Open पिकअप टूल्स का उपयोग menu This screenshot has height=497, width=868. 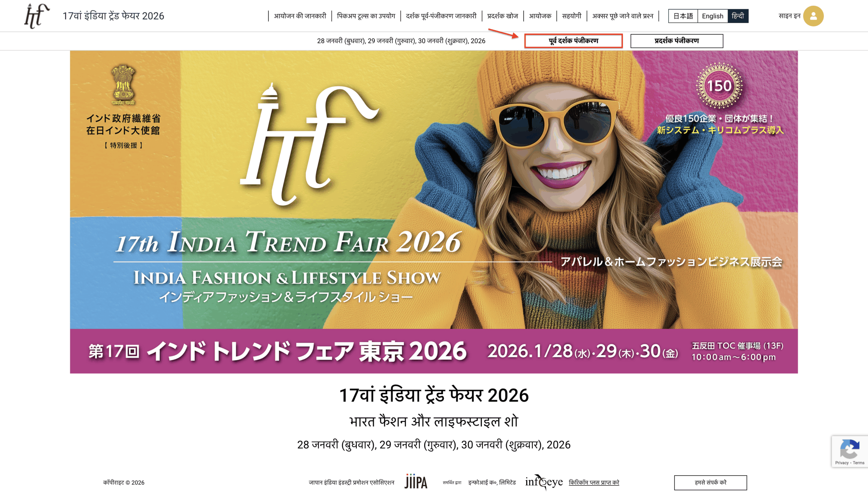click(366, 16)
